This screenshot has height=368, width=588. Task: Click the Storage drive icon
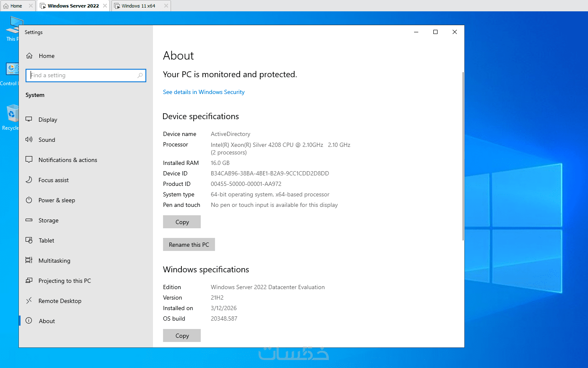click(29, 220)
